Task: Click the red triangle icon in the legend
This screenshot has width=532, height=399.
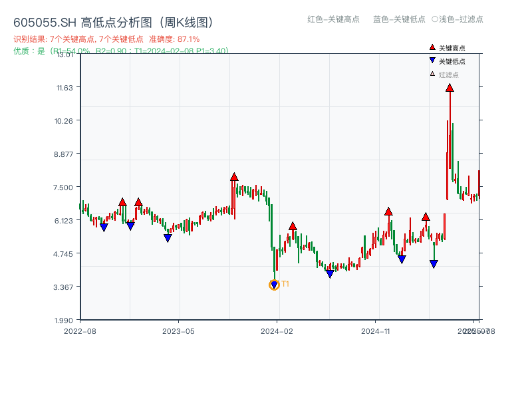Action: (x=432, y=48)
